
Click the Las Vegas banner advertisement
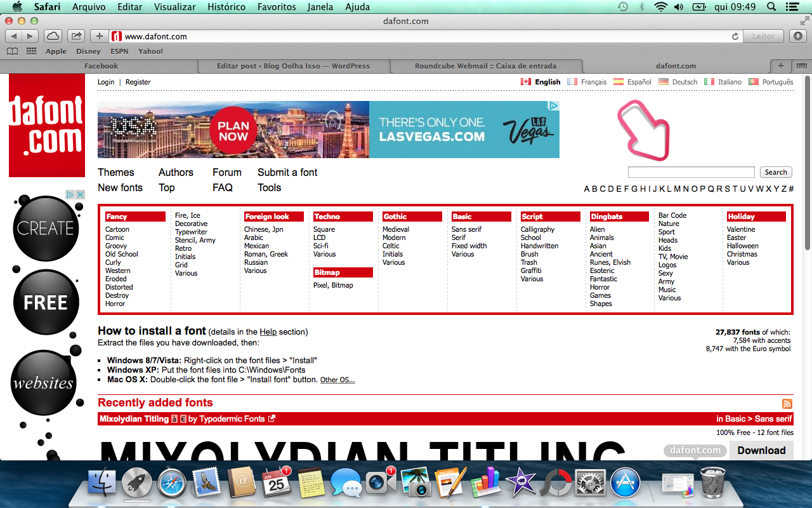point(329,130)
